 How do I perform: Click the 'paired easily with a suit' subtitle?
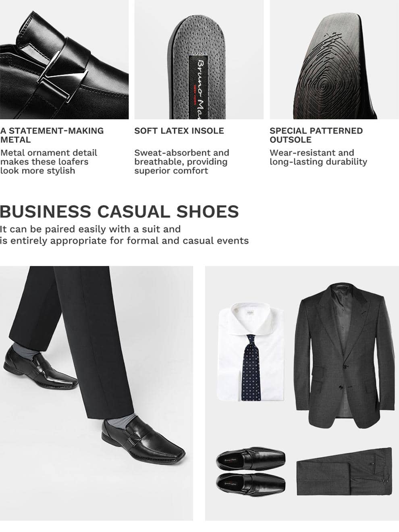point(124,235)
